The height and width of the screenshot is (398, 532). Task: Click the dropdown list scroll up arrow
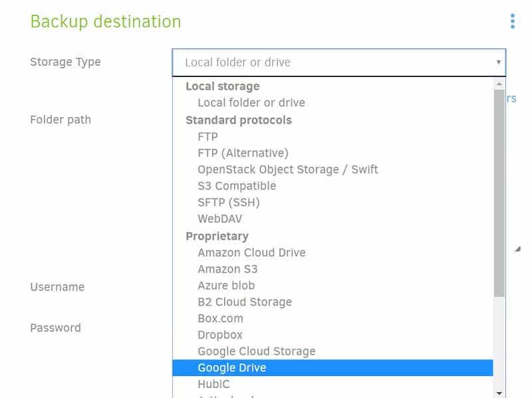click(499, 84)
